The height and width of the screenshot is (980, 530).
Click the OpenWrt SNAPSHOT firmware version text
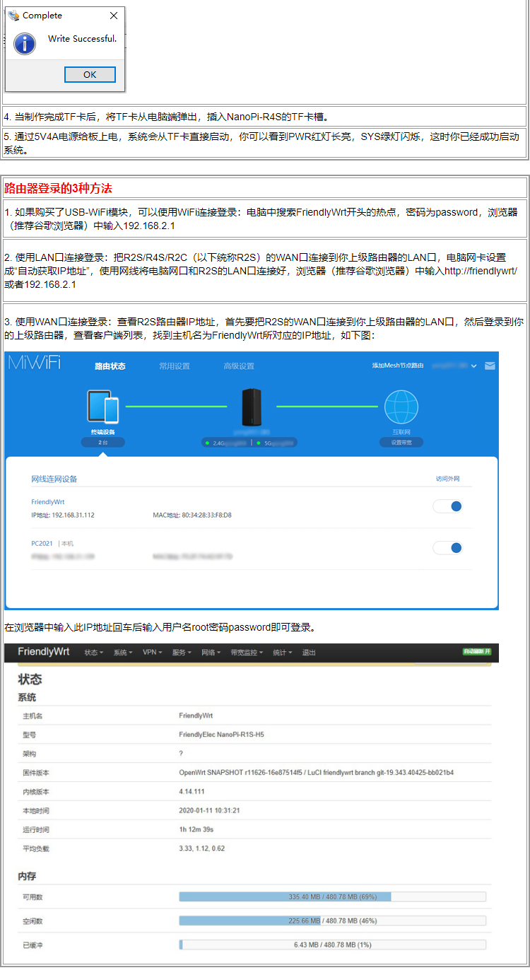[x=317, y=773]
